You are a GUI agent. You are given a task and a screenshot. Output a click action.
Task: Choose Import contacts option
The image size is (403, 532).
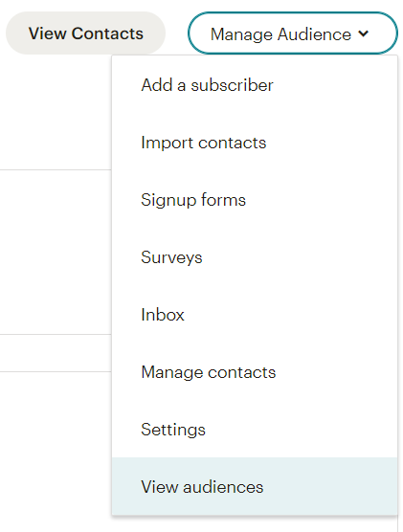(x=255, y=143)
